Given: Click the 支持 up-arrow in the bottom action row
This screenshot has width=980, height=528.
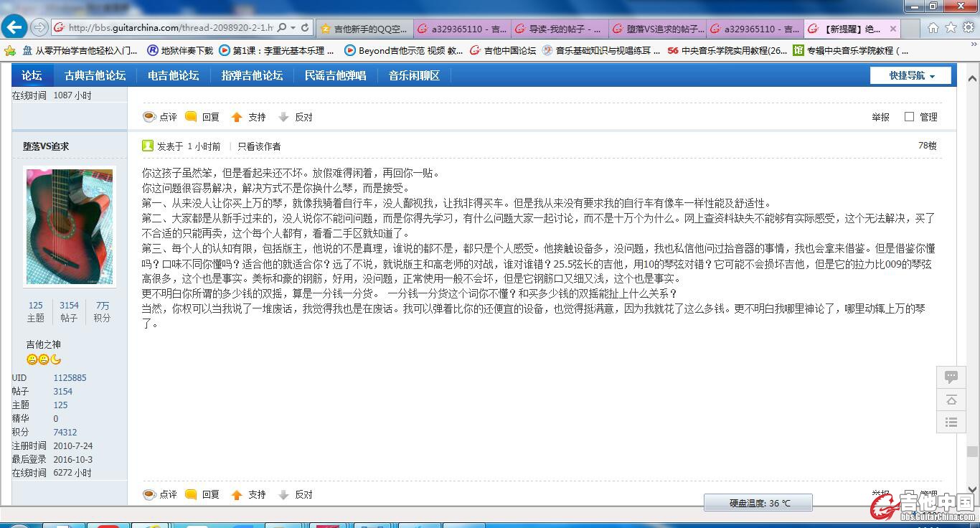Looking at the screenshot, I should click(x=237, y=494).
